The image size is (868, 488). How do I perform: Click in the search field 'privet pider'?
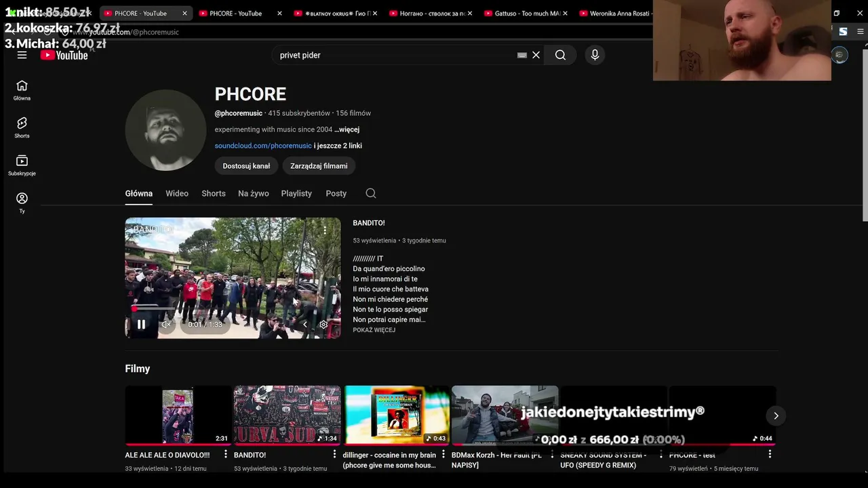pos(397,55)
